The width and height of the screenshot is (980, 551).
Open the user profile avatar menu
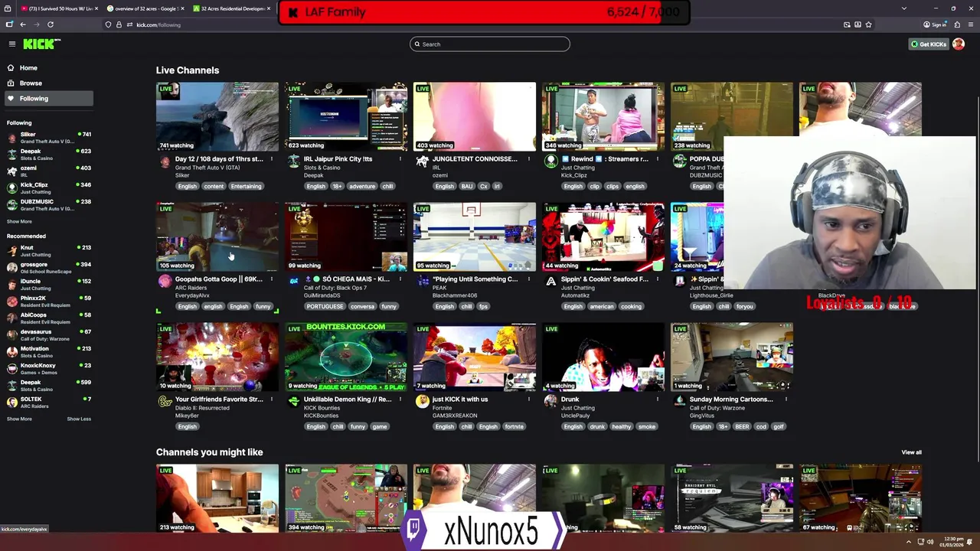click(x=959, y=44)
